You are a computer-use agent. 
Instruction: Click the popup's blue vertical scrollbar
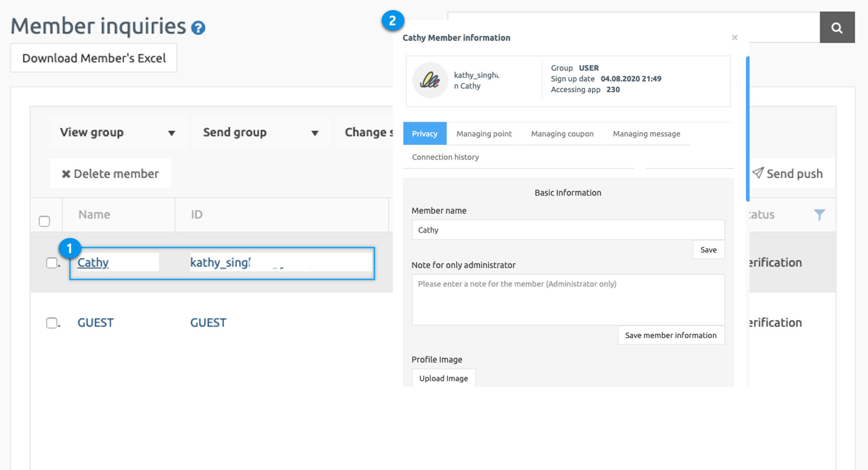[748, 129]
